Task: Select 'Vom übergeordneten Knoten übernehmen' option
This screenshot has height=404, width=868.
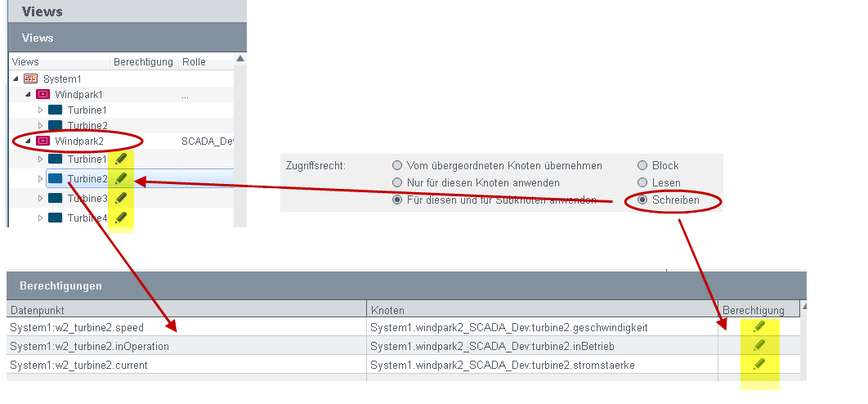Action: (x=397, y=165)
